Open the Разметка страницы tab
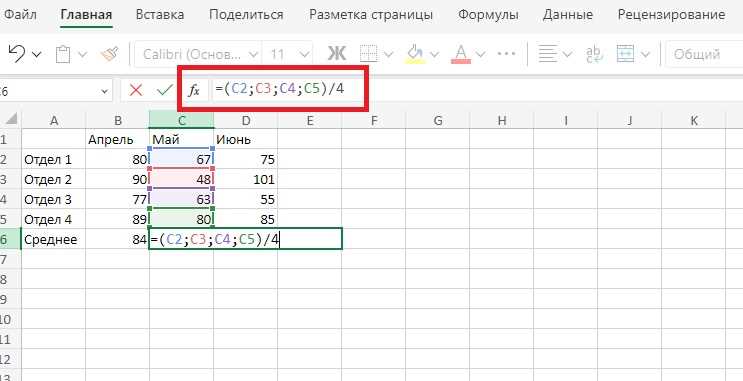The image size is (743, 381). (x=371, y=15)
